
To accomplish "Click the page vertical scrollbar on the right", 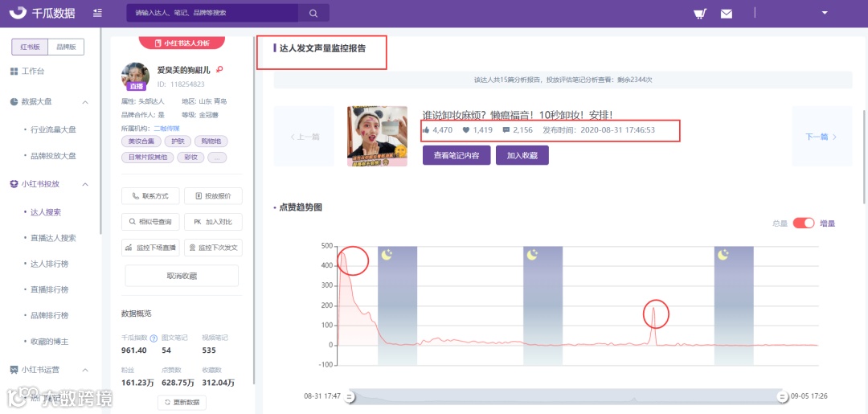I will [866, 156].
